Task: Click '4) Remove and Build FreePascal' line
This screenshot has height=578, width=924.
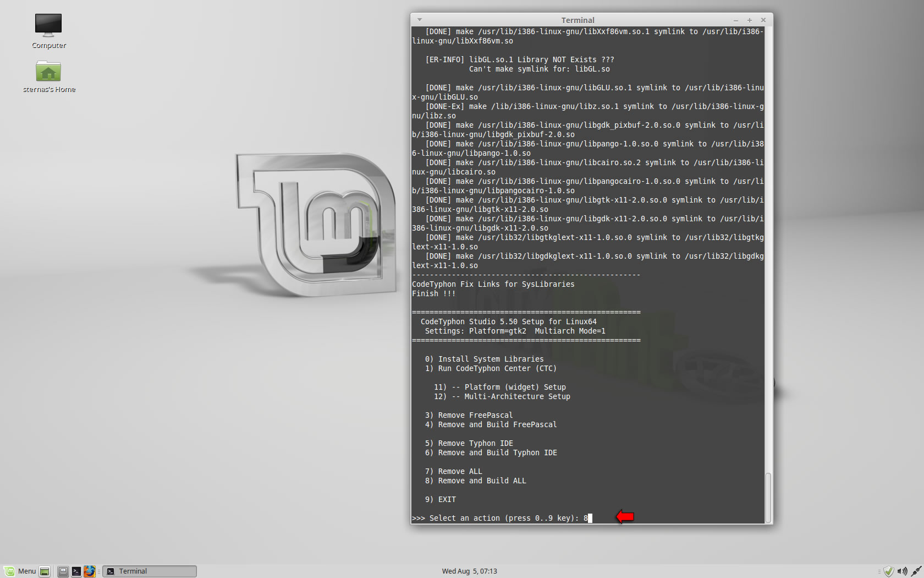Action: (491, 424)
